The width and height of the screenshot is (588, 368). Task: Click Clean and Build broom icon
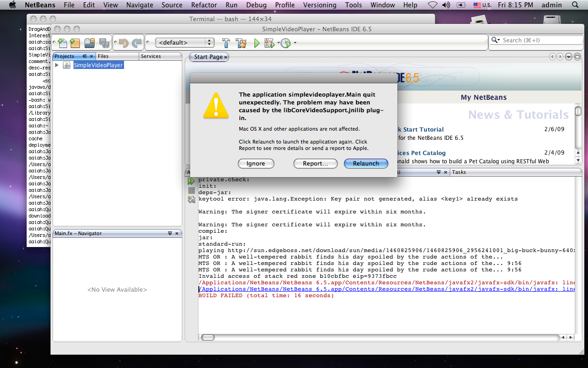241,43
